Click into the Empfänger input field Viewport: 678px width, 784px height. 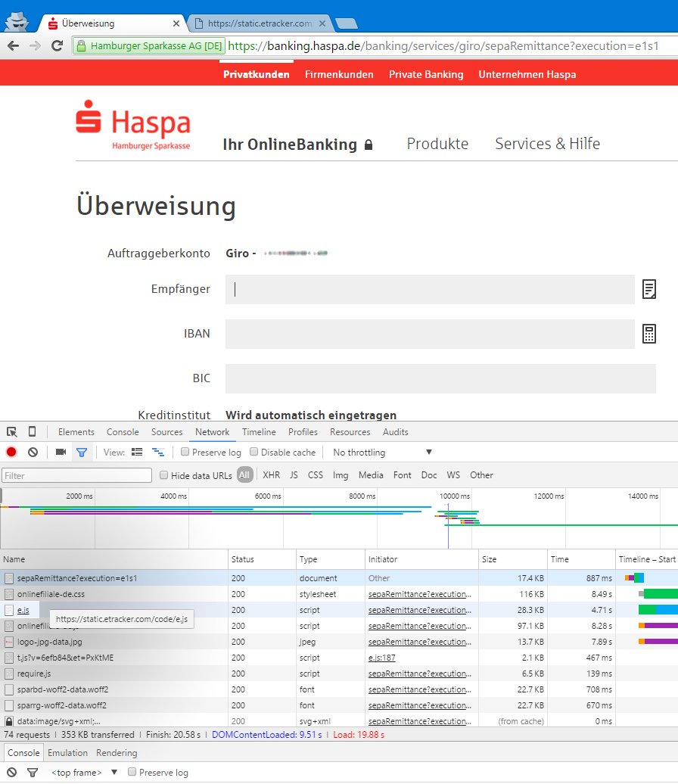(x=430, y=289)
